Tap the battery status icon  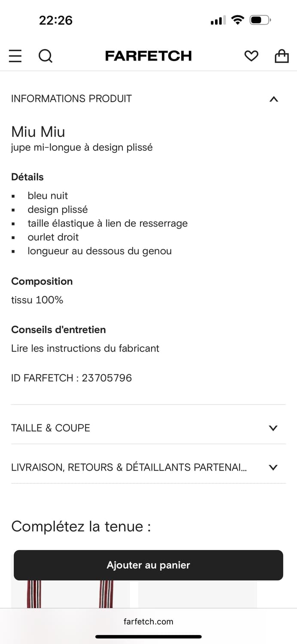tap(260, 20)
